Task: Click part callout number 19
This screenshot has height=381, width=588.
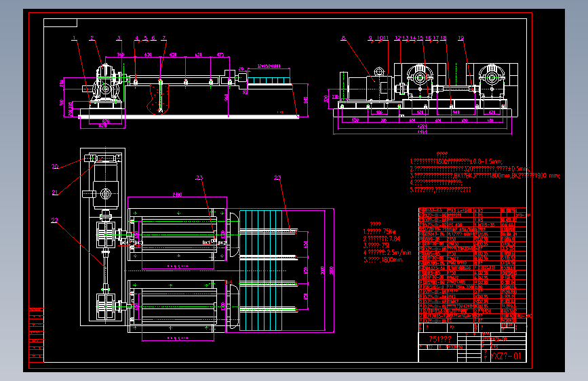Action: click(x=461, y=38)
